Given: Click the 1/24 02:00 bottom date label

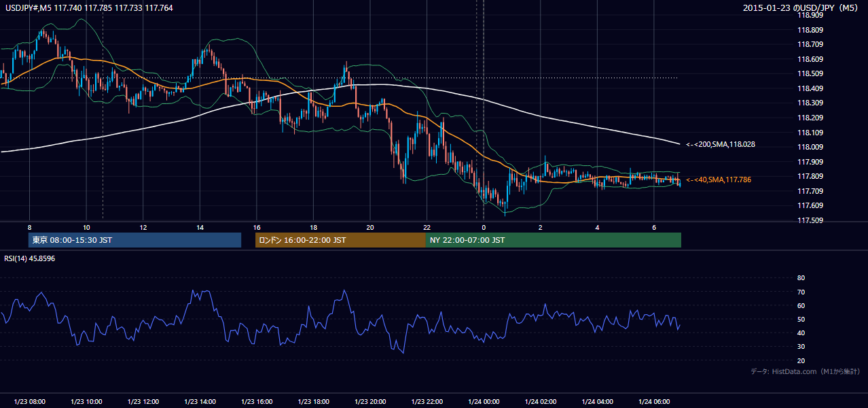Looking at the screenshot, I should click(540, 402).
